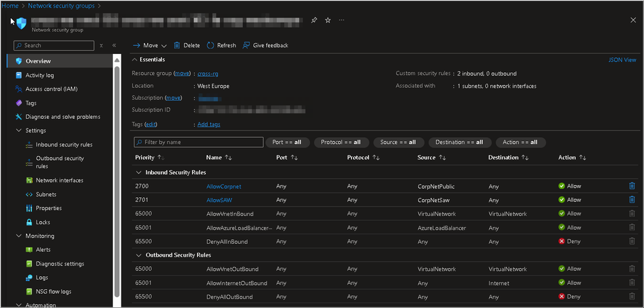
Task: Click the favorite star icon
Action: click(x=327, y=20)
